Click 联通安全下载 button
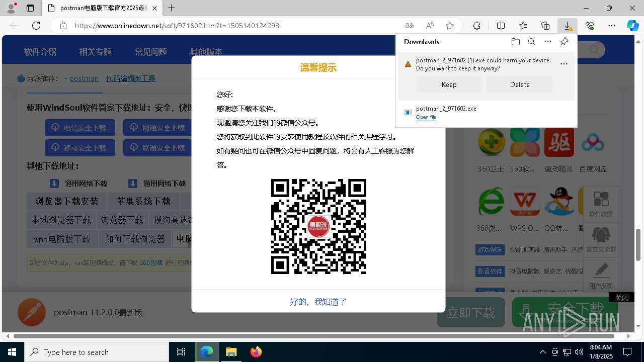 (157, 148)
